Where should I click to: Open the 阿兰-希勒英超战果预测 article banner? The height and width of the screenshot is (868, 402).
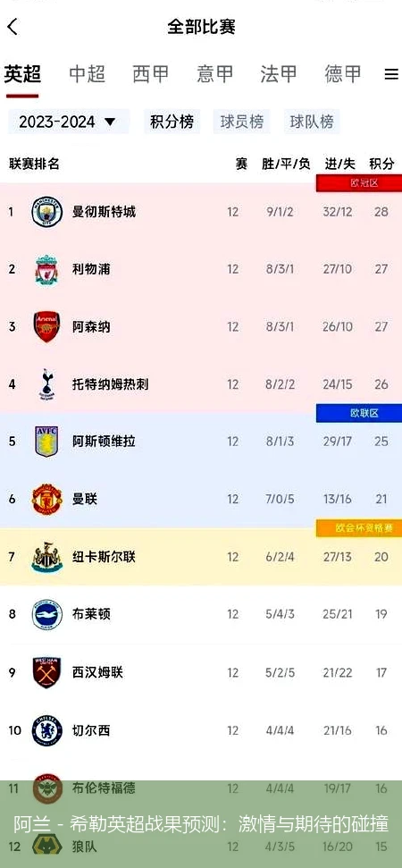pos(201,823)
